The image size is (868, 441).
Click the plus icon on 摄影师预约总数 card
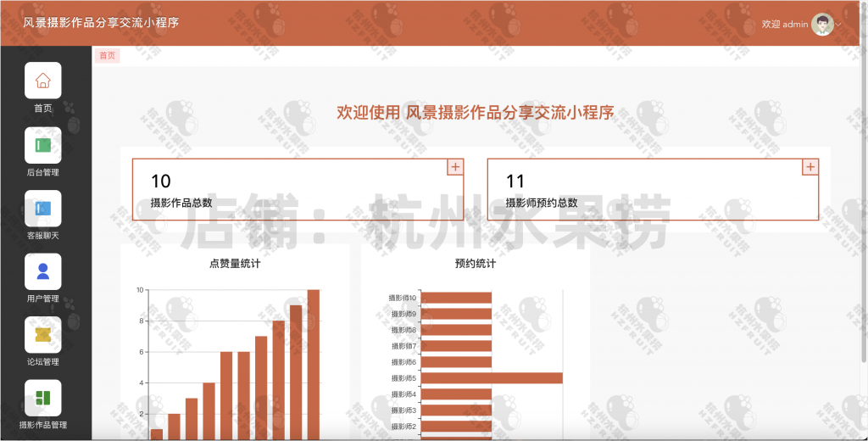pos(810,167)
